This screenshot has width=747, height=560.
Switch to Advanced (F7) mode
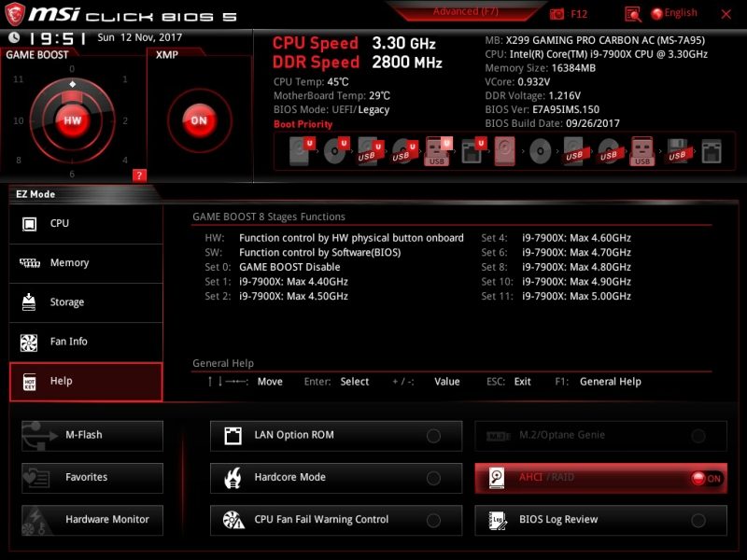pyautogui.click(x=465, y=11)
